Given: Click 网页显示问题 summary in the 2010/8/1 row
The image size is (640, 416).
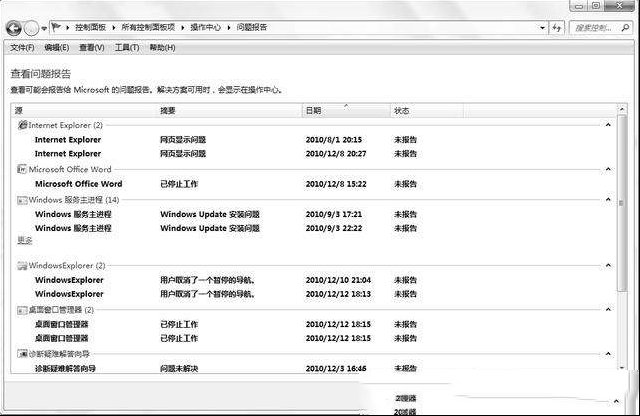Looking at the screenshot, I should pos(183,140).
